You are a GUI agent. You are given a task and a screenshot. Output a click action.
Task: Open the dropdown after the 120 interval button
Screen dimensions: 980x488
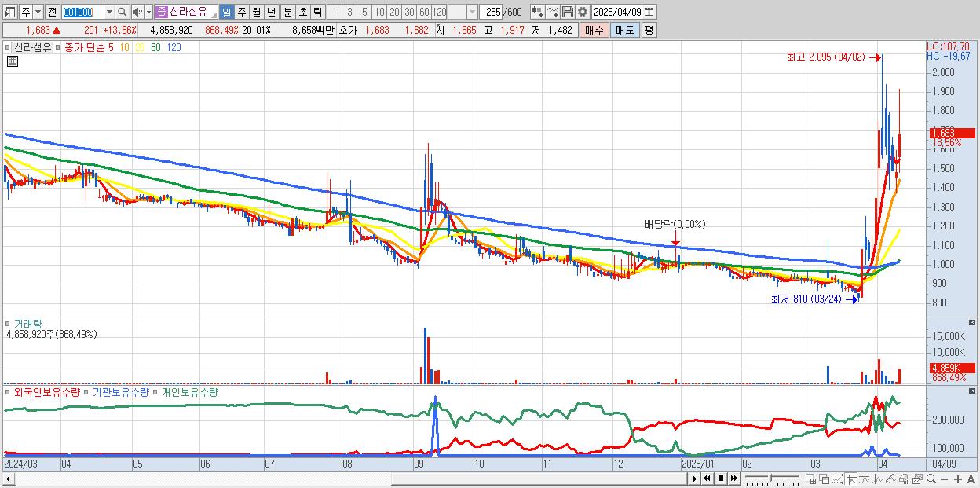(x=471, y=12)
